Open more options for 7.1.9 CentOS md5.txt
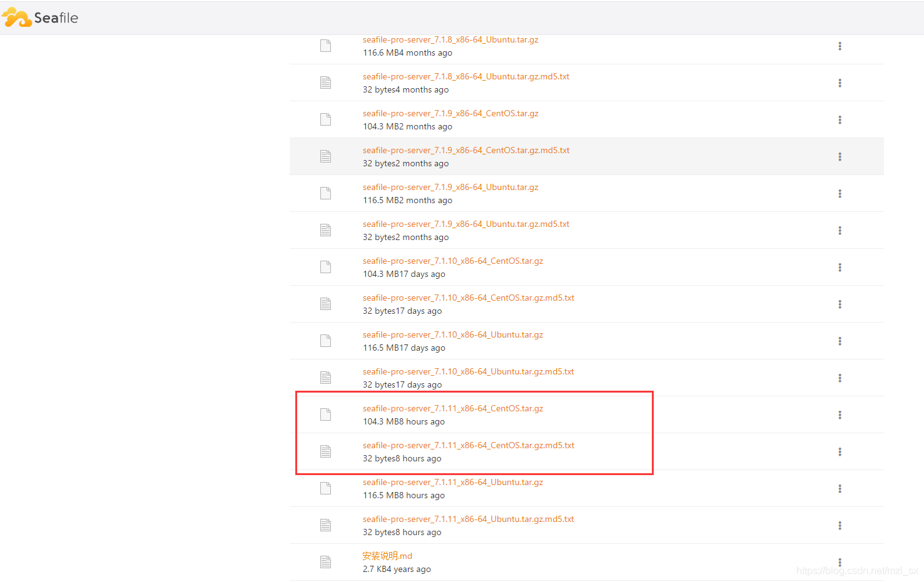 tap(840, 157)
